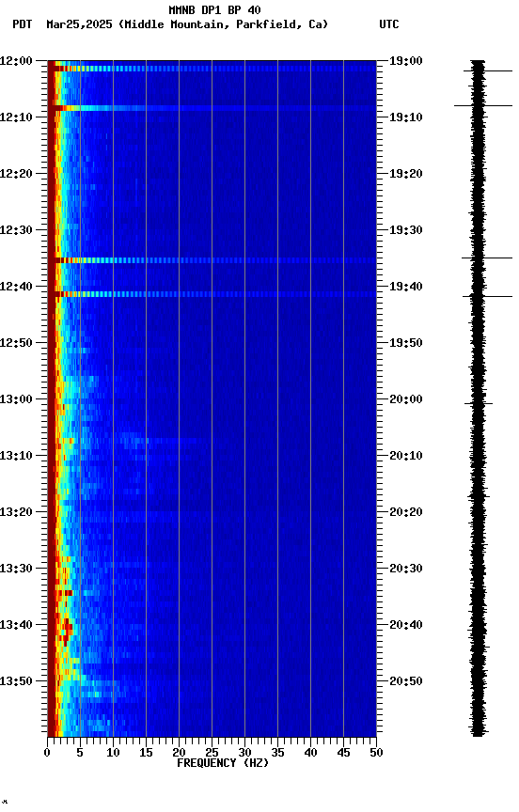The width and height of the screenshot is (519, 812).
Task: Click the '13:50' PDT time label
Action: click(x=16, y=681)
